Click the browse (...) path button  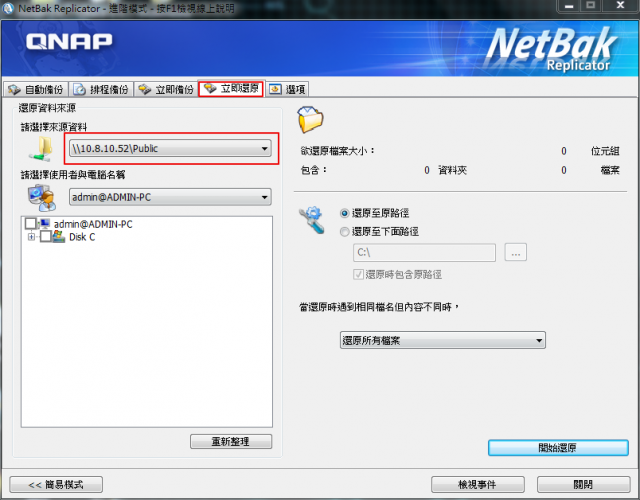516,252
